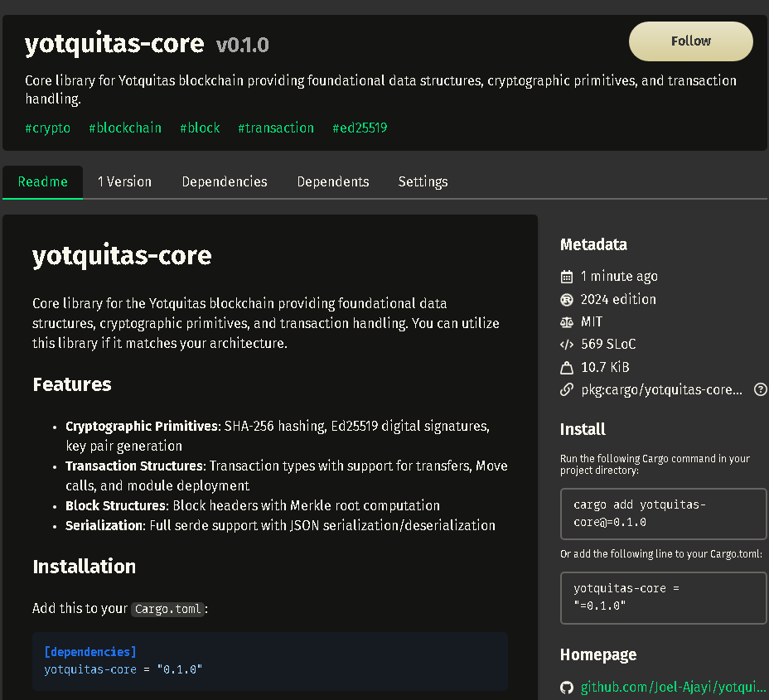
Task: Click the yotquitas-core heading in the Readme
Action: coord(122,255)
